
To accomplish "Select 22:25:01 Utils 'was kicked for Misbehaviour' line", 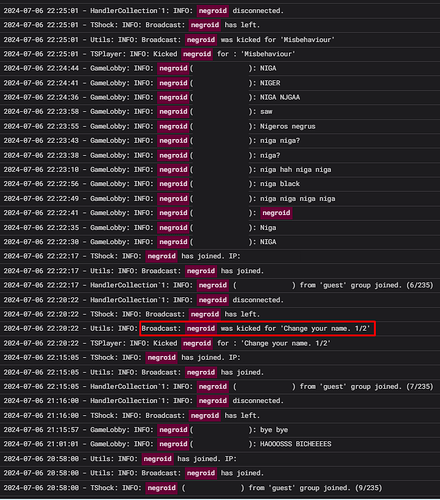I will point(220,40).
